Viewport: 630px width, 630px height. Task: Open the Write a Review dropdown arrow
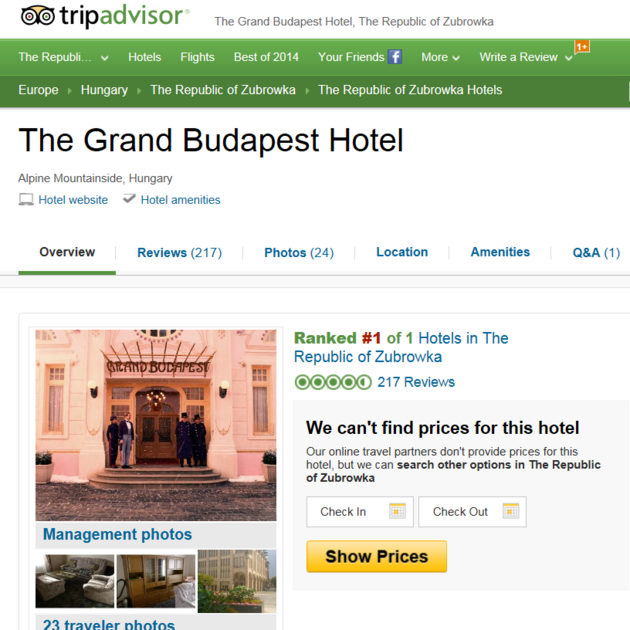[569, 58]
